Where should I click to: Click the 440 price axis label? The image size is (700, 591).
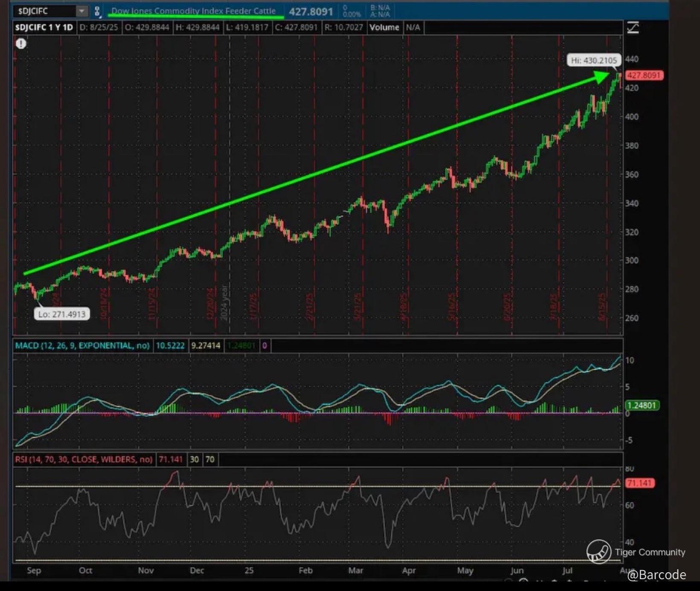[632, 59]
